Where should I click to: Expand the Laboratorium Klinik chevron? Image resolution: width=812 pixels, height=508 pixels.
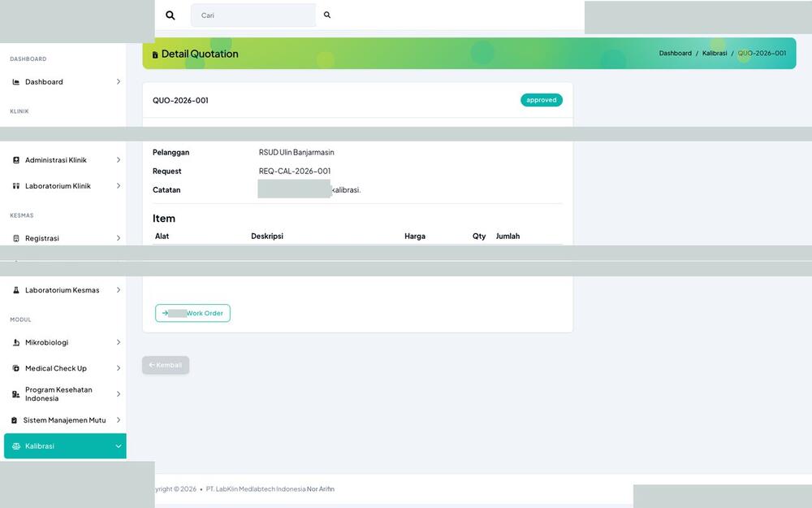(118, 186)
